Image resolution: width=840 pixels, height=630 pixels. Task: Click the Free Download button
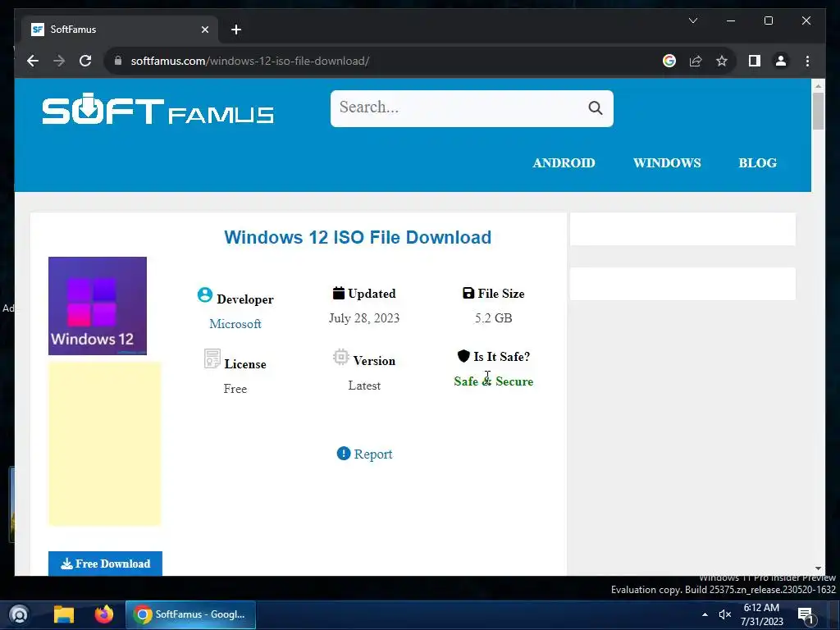105,564
